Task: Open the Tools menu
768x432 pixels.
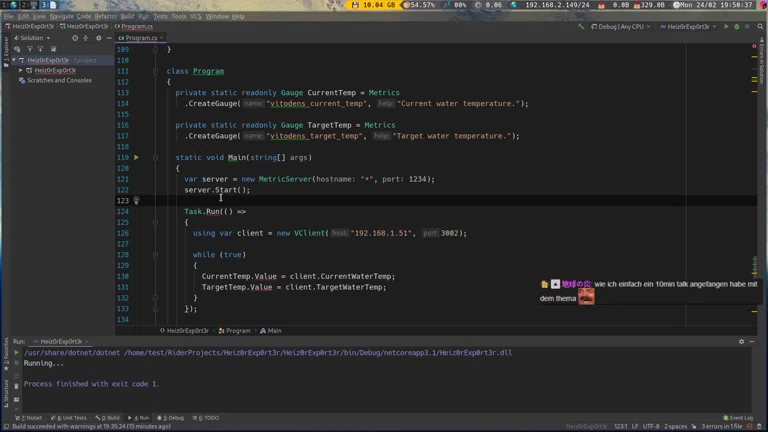Action: pos(179,16)
